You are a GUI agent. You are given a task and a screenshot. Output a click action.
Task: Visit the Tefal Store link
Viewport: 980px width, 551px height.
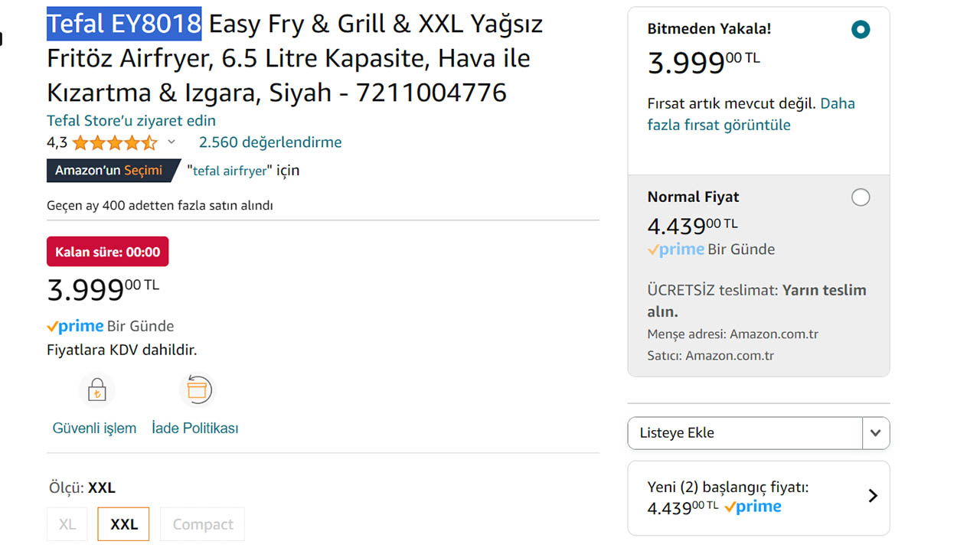[130, 120]
